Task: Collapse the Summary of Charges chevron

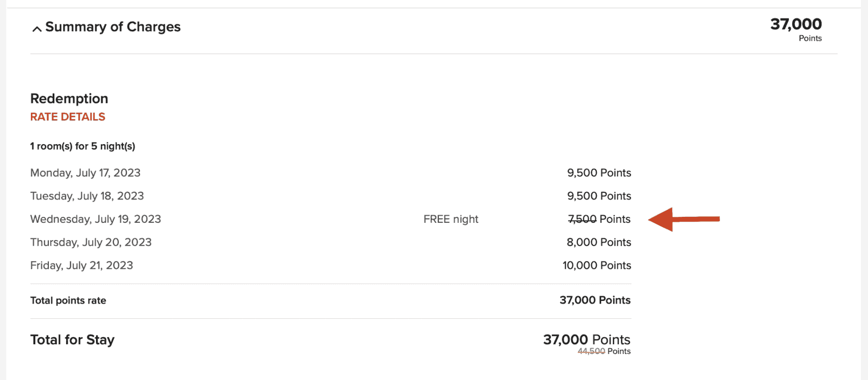Action: click(x=37, y=29)
